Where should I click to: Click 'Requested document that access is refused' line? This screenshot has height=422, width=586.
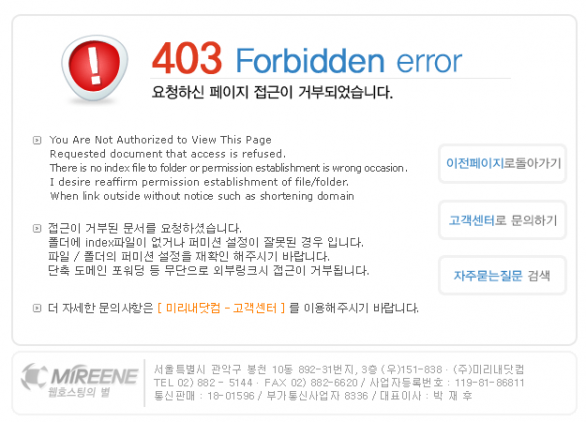point(168,154)
